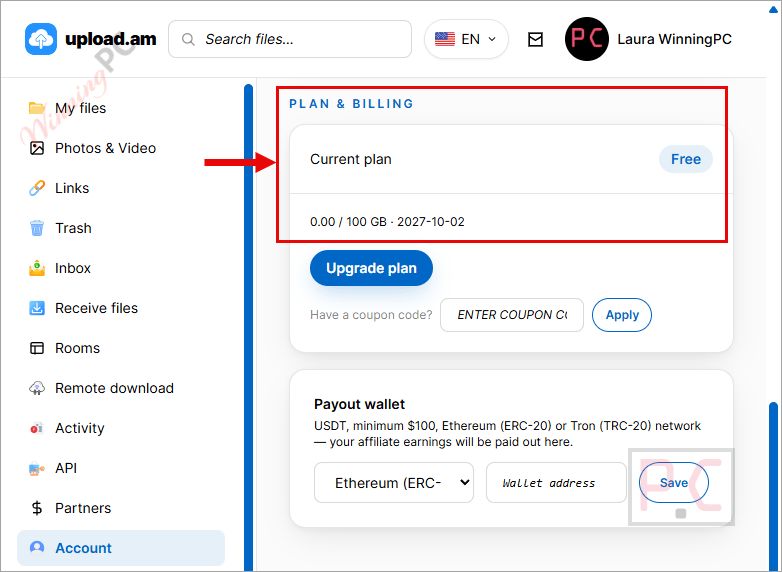The height and width of the screenshot is (572, 782).
Task: View the Activity page
Action: pos(80,428)
